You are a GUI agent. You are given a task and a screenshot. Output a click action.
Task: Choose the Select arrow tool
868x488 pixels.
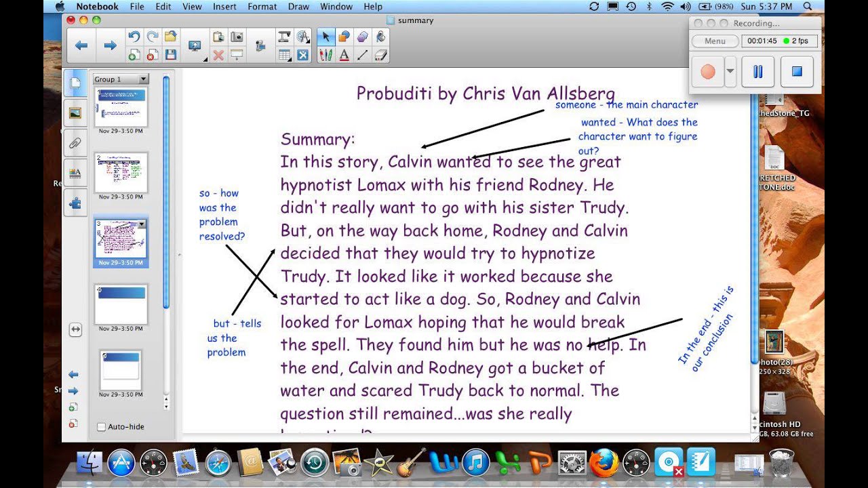[x=325, y=37]
